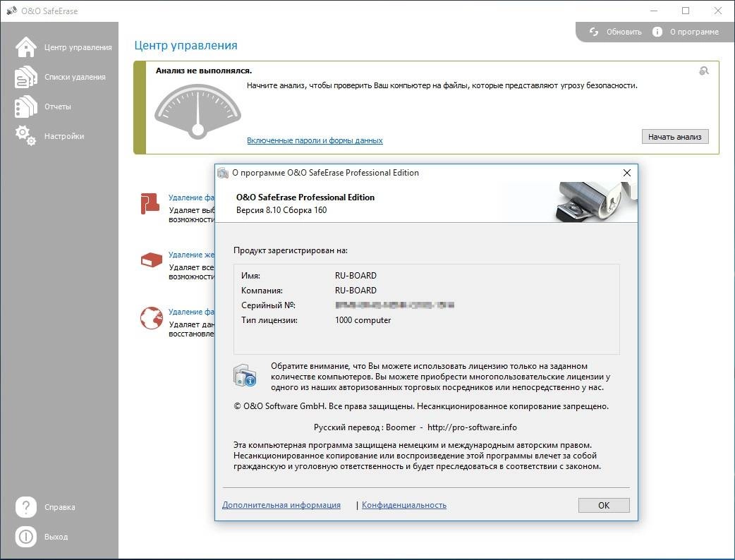Click the red globe browser data icon
Viewport: 735px width, 560px height.
coord(152,317)
